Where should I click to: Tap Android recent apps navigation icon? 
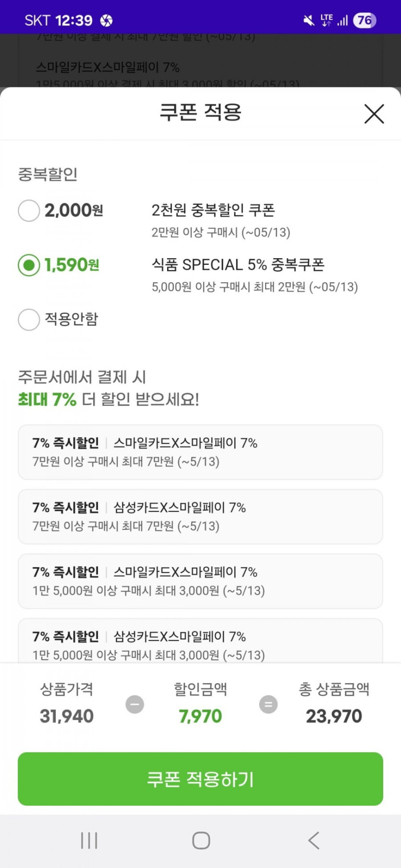click(x=89, y=840)
